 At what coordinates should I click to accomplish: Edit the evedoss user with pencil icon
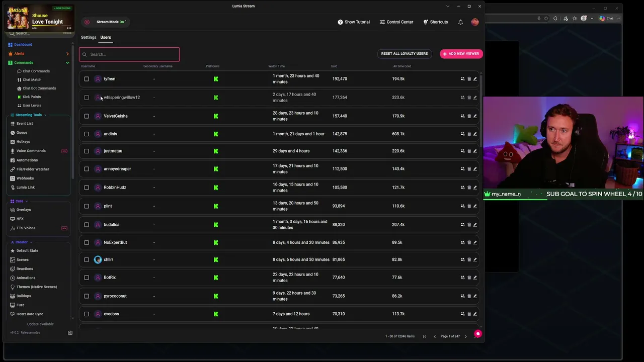tap(475, 314)
